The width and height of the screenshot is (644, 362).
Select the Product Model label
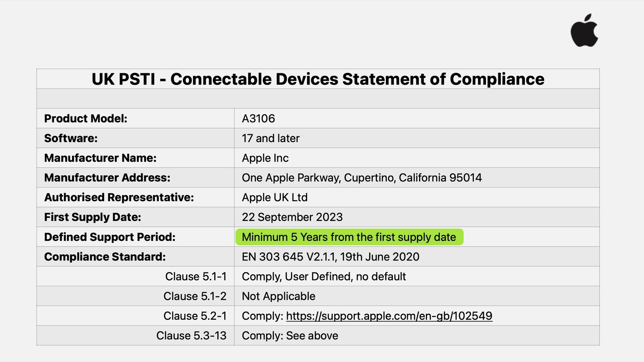[86, 118]
